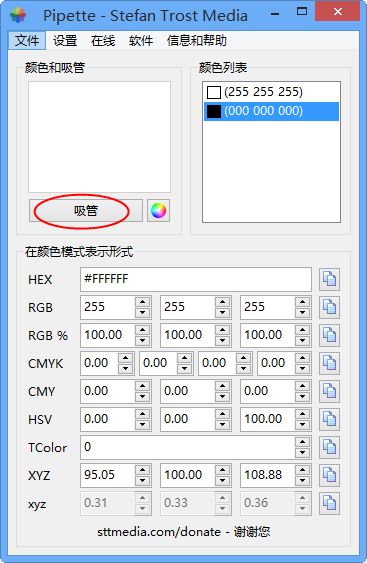Increase the first RGB red value
Image resolution: width=367 pixels, height=563 pixels.
(x=143, y=302)
